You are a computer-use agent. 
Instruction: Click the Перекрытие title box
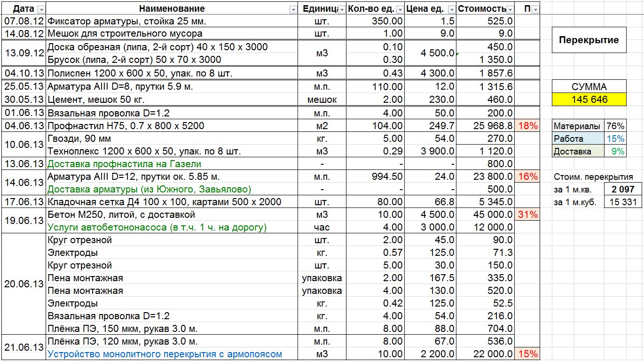589,40
